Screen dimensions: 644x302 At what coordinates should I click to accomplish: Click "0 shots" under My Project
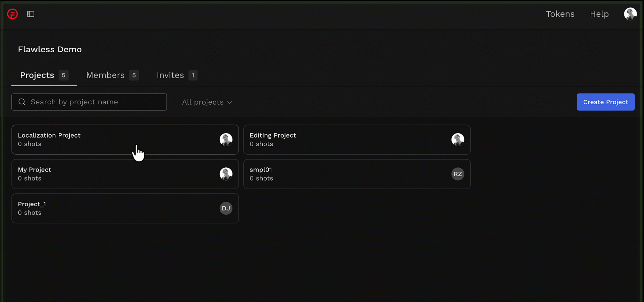point(30,179)
